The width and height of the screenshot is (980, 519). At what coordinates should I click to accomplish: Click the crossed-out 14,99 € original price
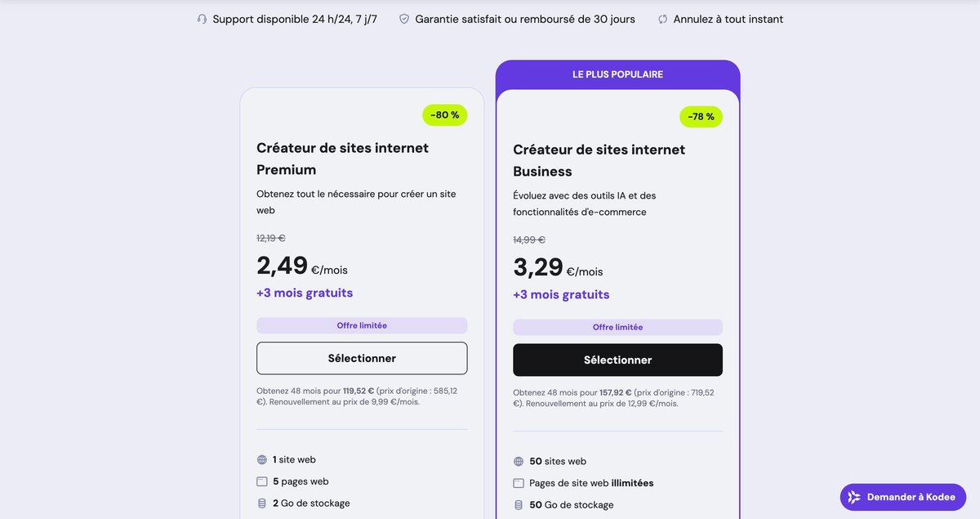(x=528, y=239)
